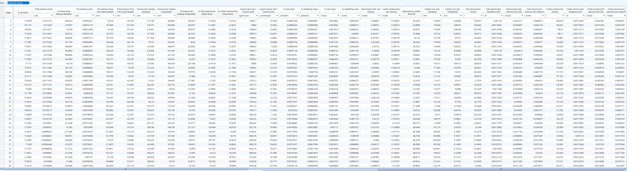Change units for Center downcomer velocity from top
Screen dimensions: 644x171
click(596, 16)
